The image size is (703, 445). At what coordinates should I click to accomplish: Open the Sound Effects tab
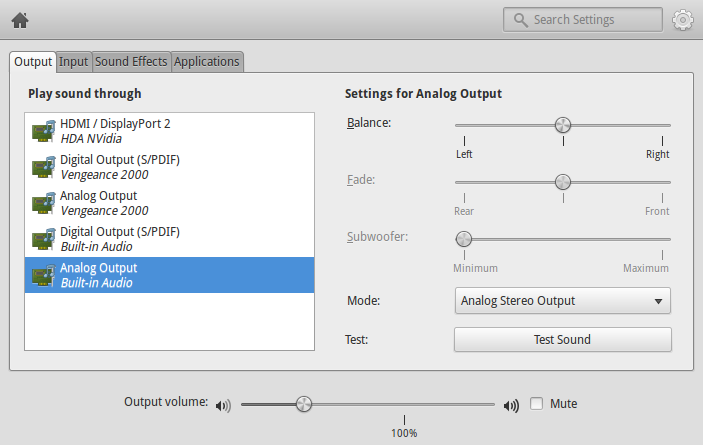click(x=131, y=61)
